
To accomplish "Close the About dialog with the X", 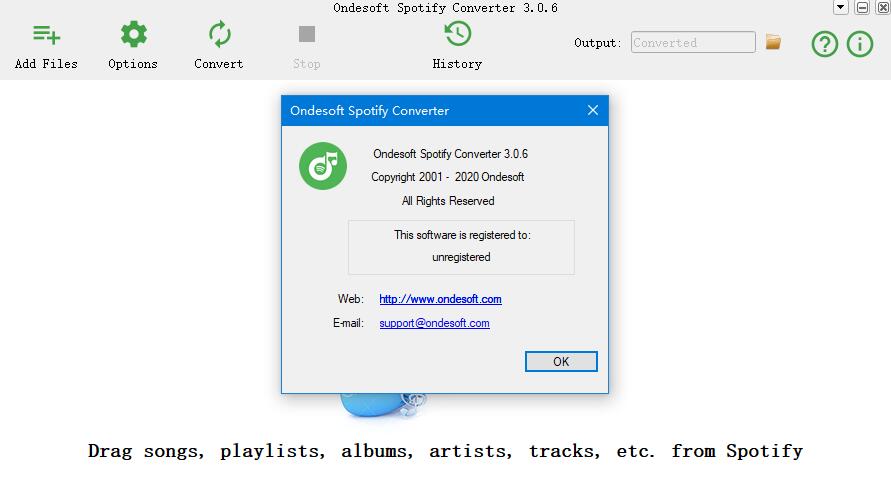I will coord(593,110).
